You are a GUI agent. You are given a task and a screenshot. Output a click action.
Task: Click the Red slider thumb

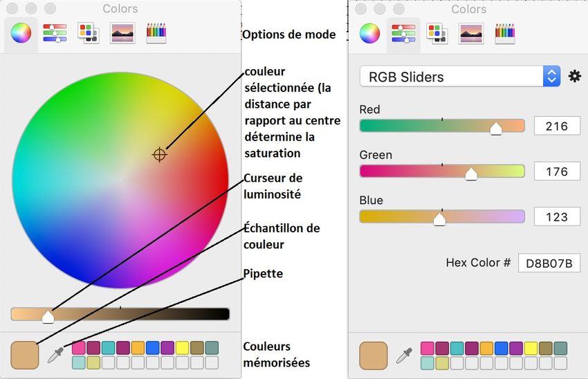click(x=496, y=129)
